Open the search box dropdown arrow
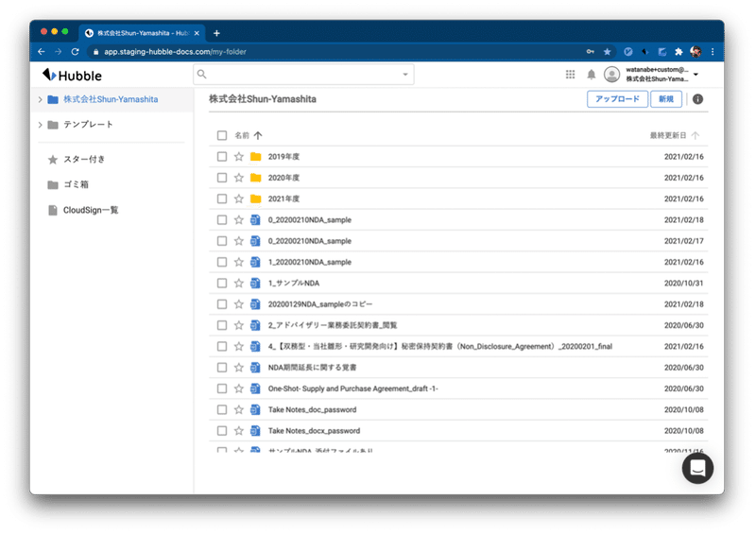The height and width of the screenshot is (535, 756). coord(405,75)
